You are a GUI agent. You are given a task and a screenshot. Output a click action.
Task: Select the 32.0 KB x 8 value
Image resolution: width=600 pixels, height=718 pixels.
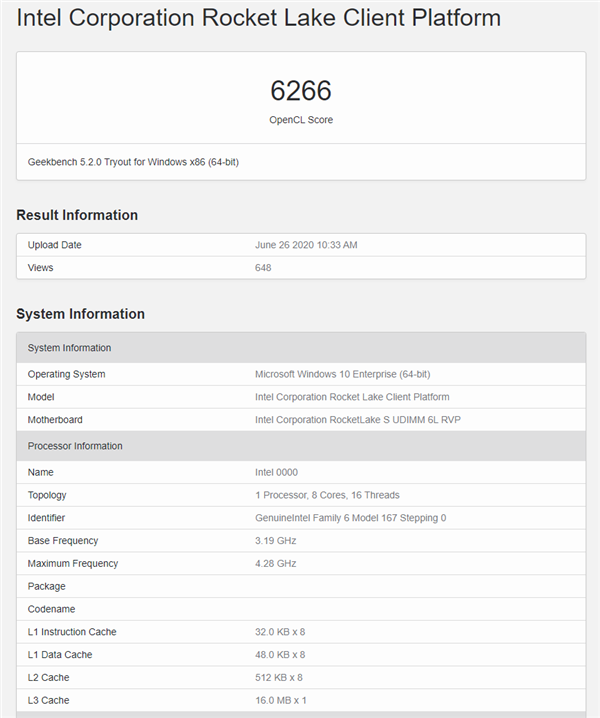(x=280, y=632)
